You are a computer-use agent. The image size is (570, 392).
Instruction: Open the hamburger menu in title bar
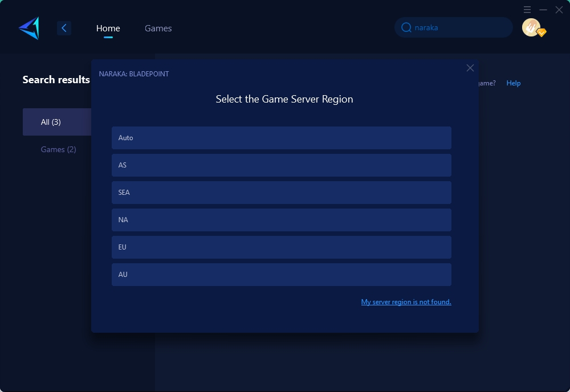527,10
